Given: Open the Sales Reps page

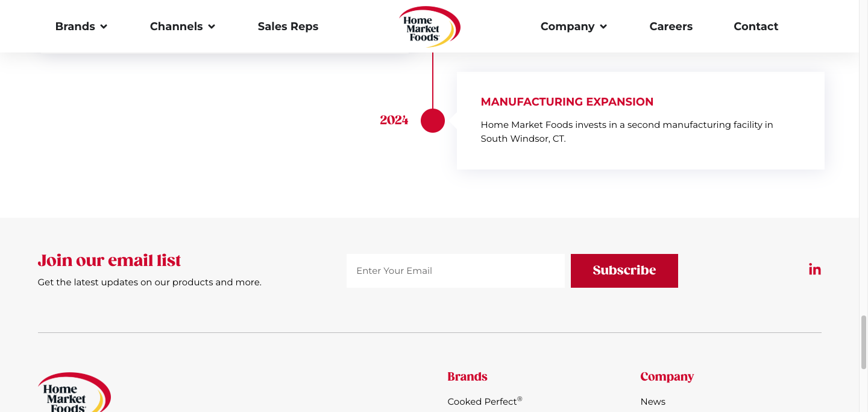Looking at the screenshot, I should pos(288,27).
